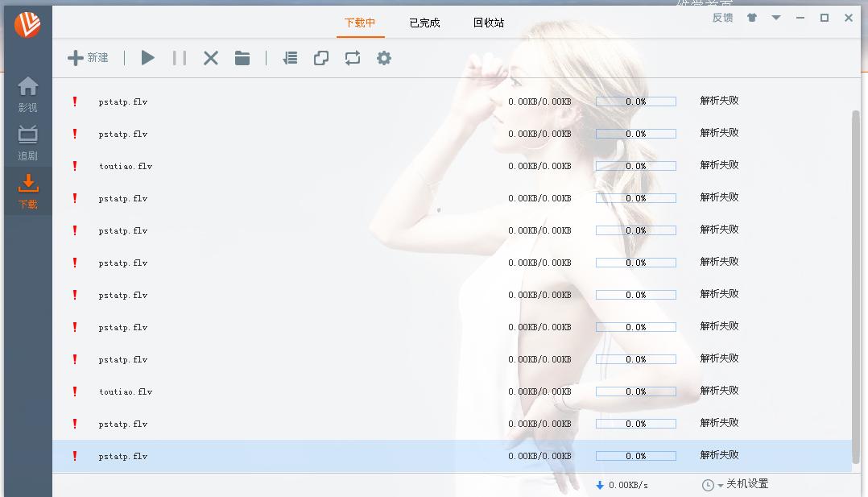Pause the download with pause icon
Screen dimensions: 868x497
(x=179, y=58)
